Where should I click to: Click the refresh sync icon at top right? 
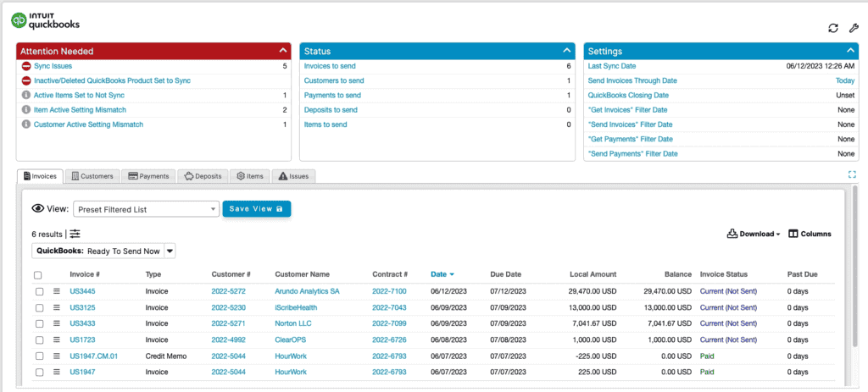pos(833,28)
